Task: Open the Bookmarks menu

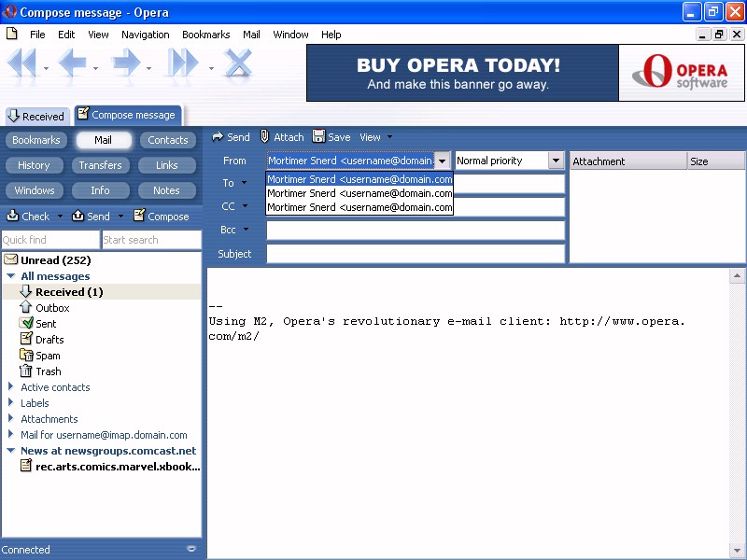Action: 205,35
